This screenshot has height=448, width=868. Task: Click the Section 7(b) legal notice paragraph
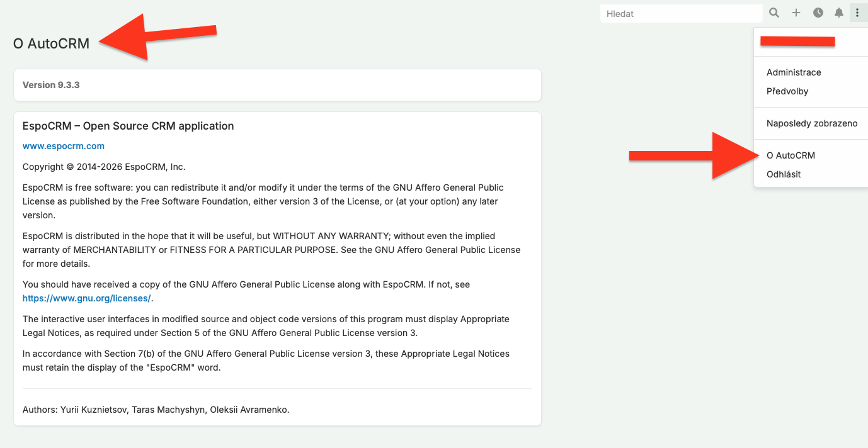(266, 361)
